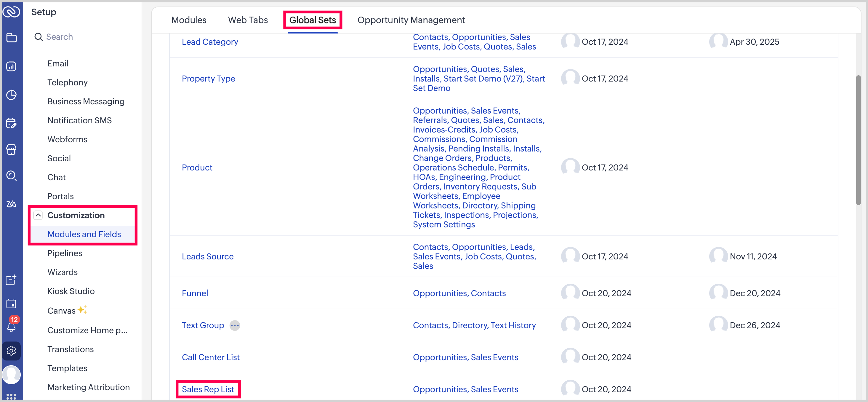Select Pipelines in the Setup menu
The width and height of the screenshot is (868, 402).
coord(65,253)
